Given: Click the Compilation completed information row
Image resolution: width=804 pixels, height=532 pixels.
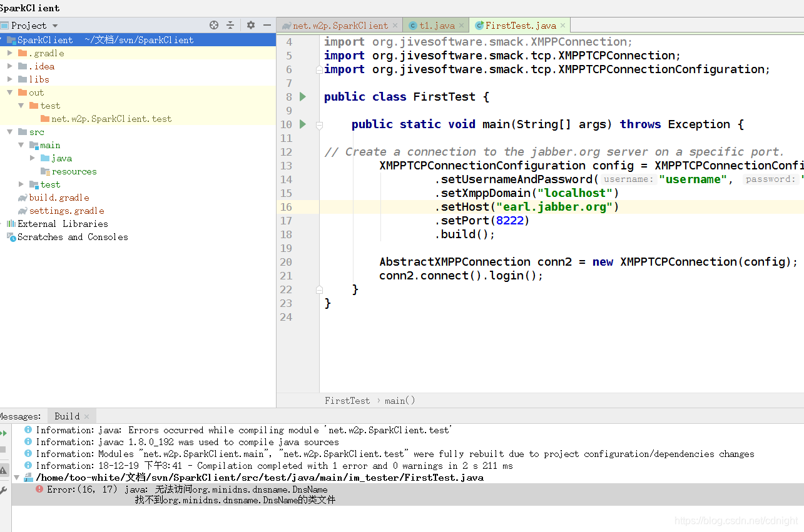Looking at the screenshot, I should pos(274,466).
